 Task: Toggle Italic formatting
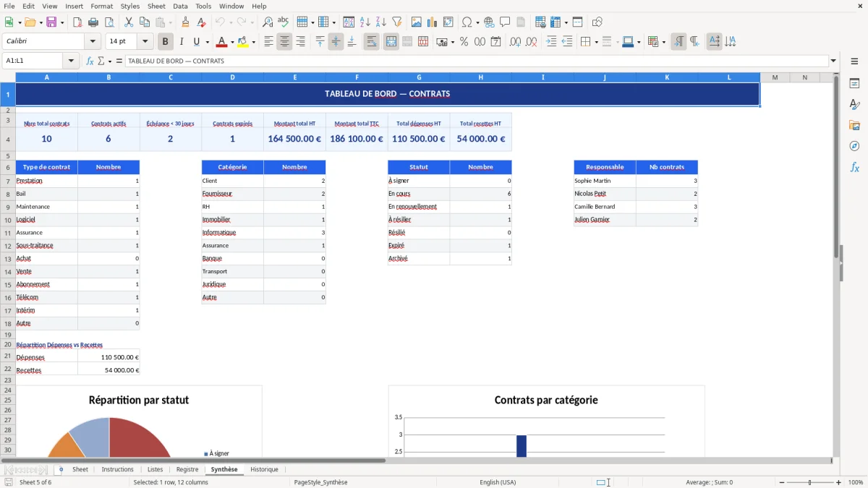click(182, 42)
